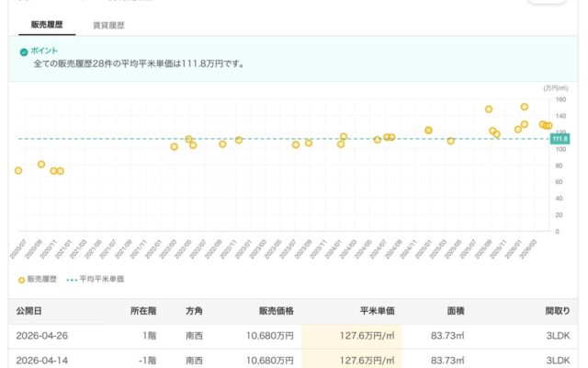Viewport: 588px width, 368px height.
Task: Click the -1階 floor cell
Action: [x=147, y=361]
